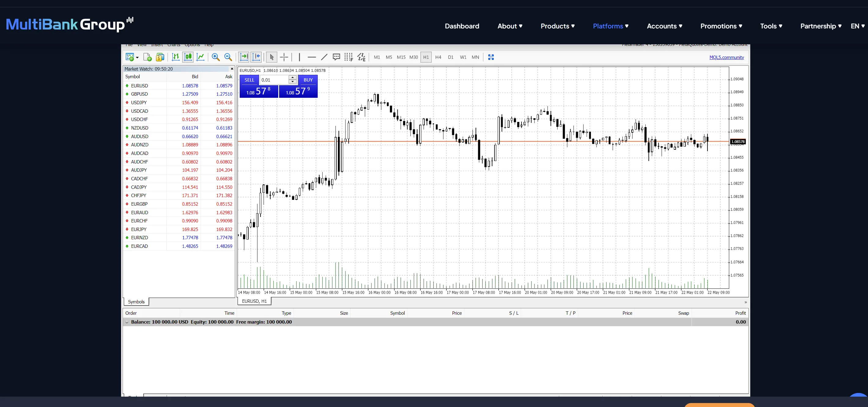The image size is (868, 407).
Task: Select the horizontal line drawing tool
Action: point(312,57)
